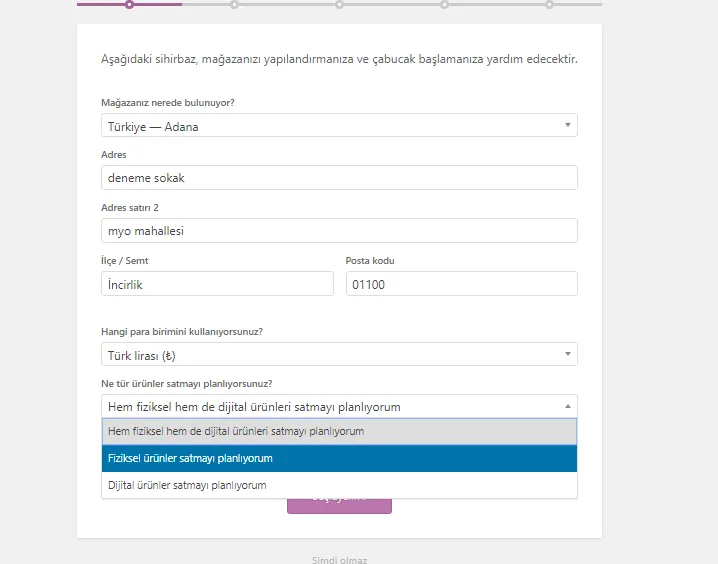Image resolution: width=718 pixels, height=564 pixels.
Task: Select the İlçe / Semt field with İncirlik
Action: tap(217, 284)
